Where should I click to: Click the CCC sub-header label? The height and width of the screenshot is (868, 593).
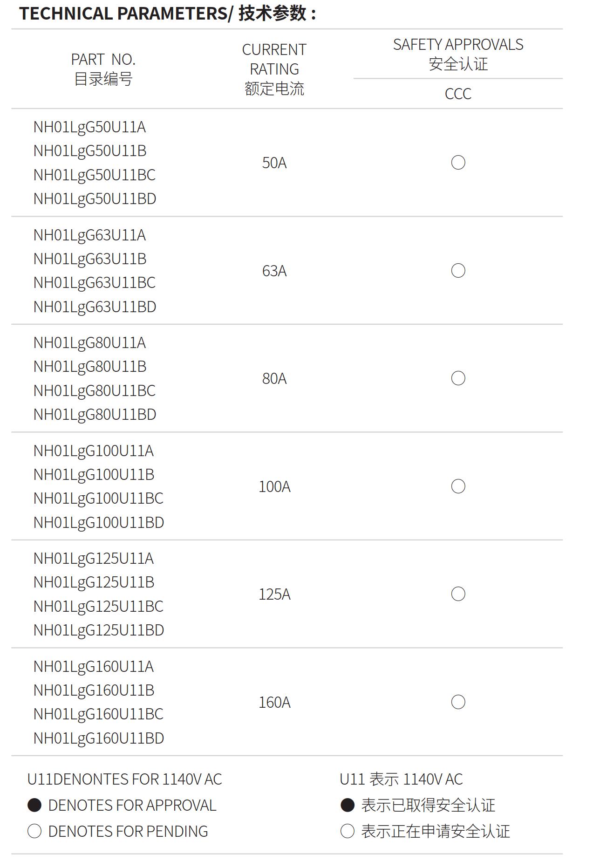click(458, 94)
